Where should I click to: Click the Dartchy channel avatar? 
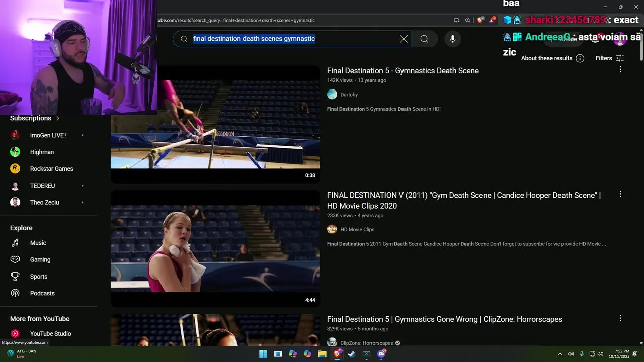[332, 95]
